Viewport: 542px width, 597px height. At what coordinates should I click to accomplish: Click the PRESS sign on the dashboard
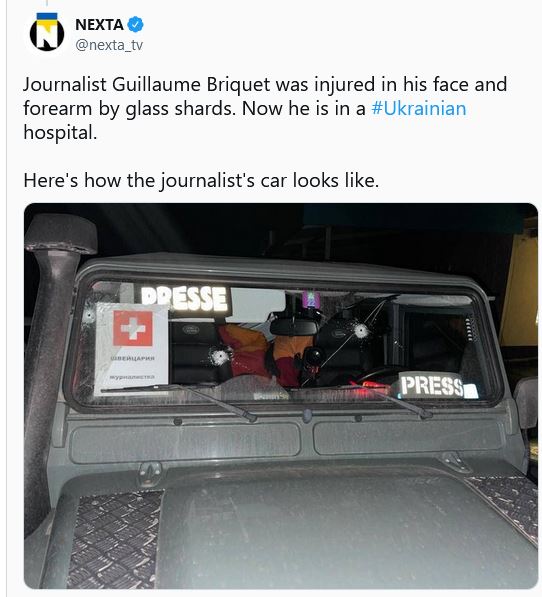(437, 385)
